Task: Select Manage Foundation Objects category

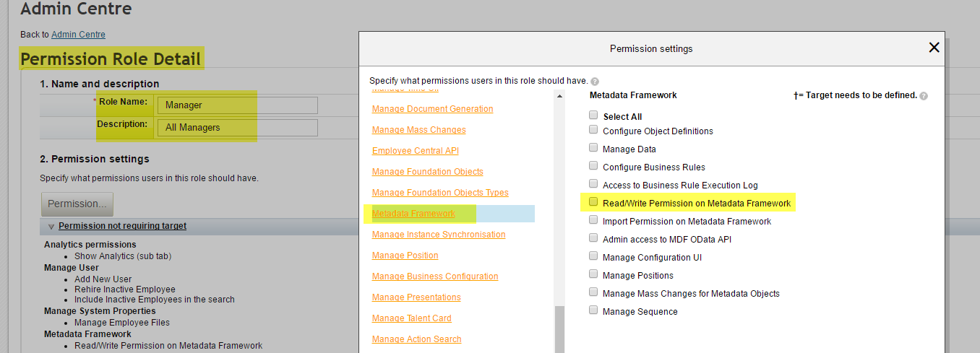Action: (428, 172)
